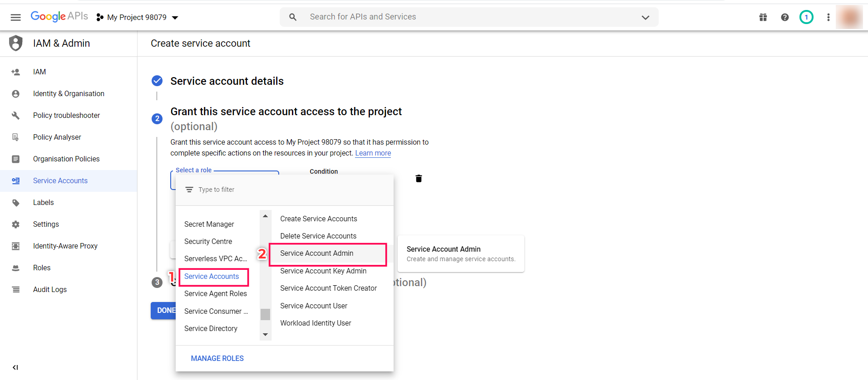
Task: Open the Learn more link
Action: 373,153
